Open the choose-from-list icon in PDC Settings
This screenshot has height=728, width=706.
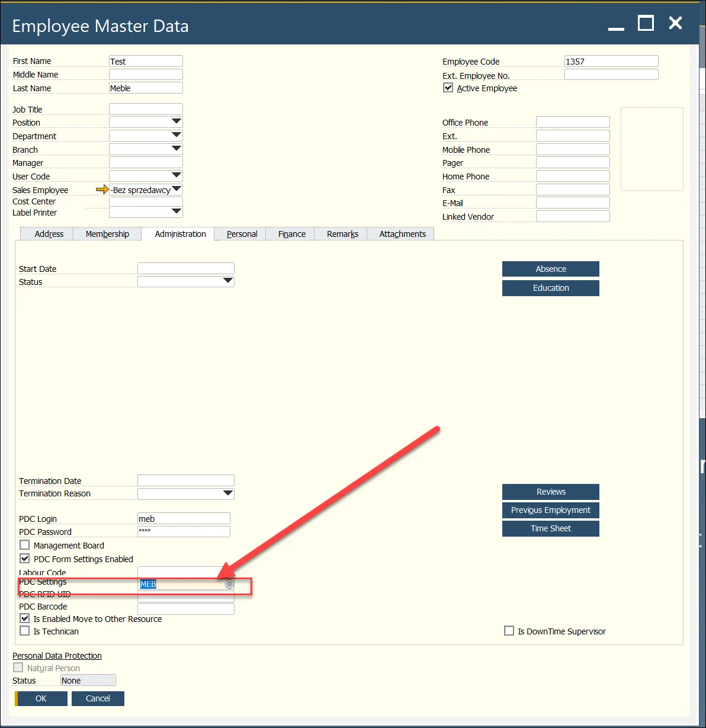click(x=229, y=584)
